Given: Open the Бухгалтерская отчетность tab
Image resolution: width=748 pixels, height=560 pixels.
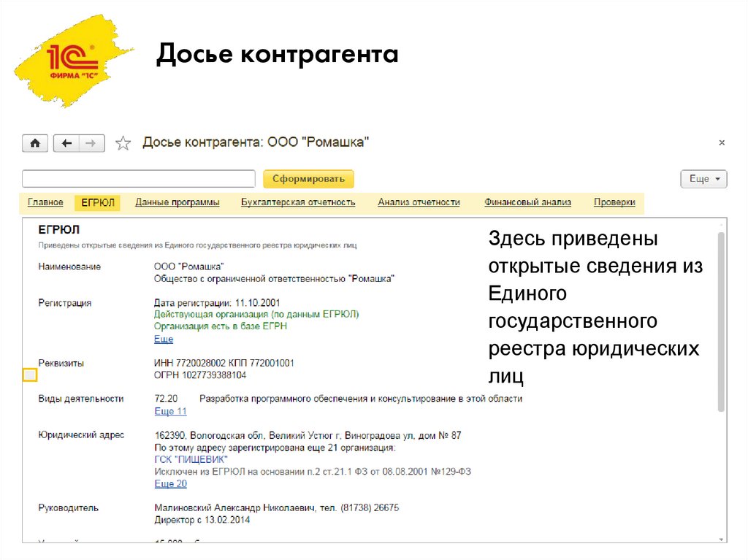Looking at the screenshot, I should pos(298,202).
